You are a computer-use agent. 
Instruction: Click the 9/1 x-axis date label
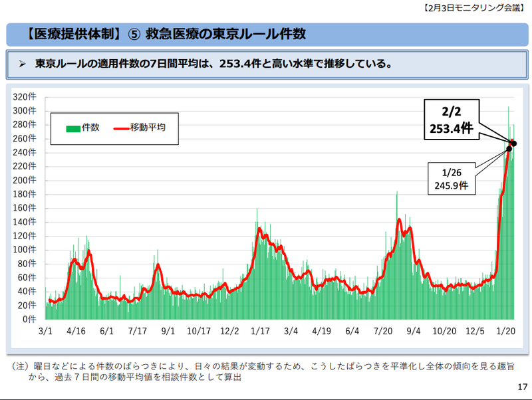click(168, 331)
